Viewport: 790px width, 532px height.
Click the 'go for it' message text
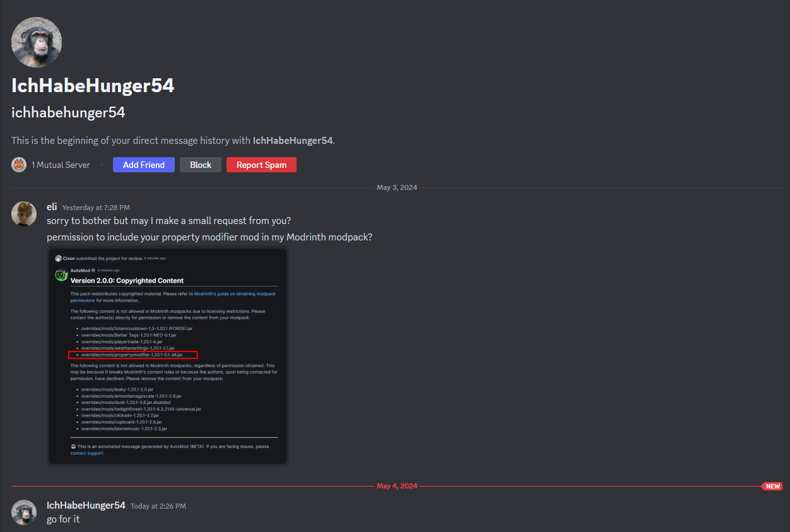(x=63, y=519)
